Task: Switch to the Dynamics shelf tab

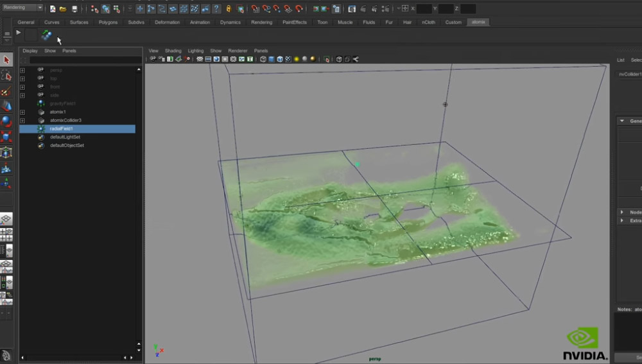Action: click(x=230, y=22)
